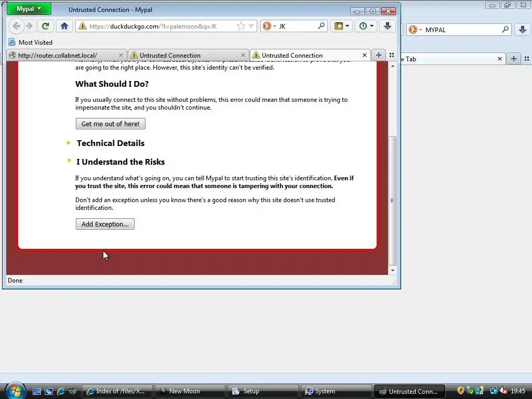Click search magnifier in background window

(x=505, y=30)
